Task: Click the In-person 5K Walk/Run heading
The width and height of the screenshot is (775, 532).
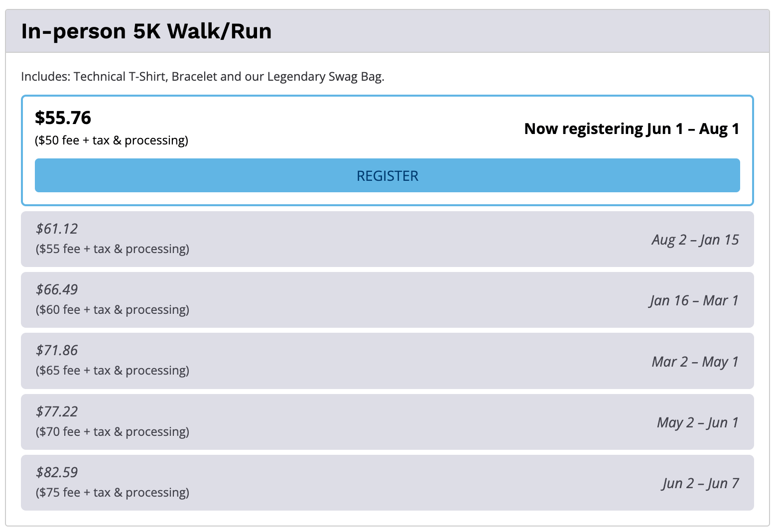Action: click(146, 31)
